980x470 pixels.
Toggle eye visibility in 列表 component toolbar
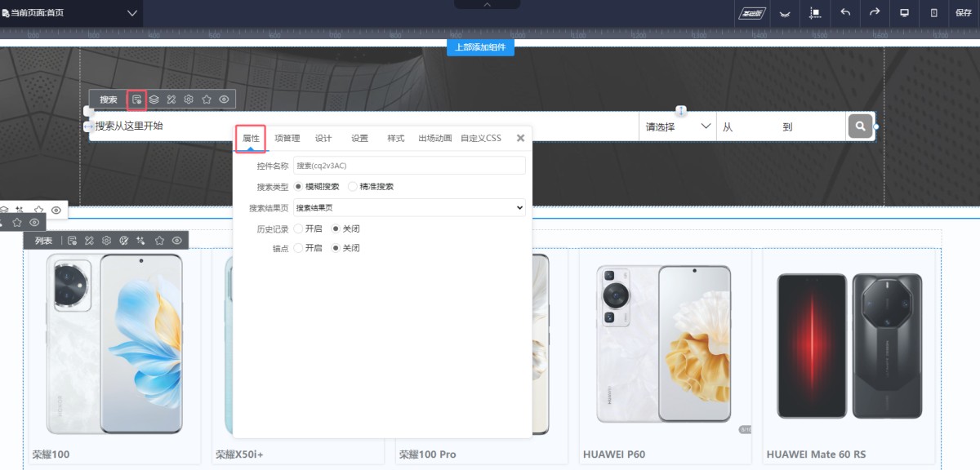coord(176,241)
